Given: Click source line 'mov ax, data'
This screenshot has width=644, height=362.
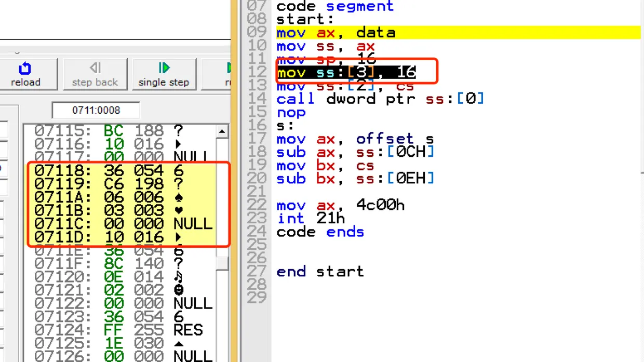Looking at the screenshot, I should point(336,33).
